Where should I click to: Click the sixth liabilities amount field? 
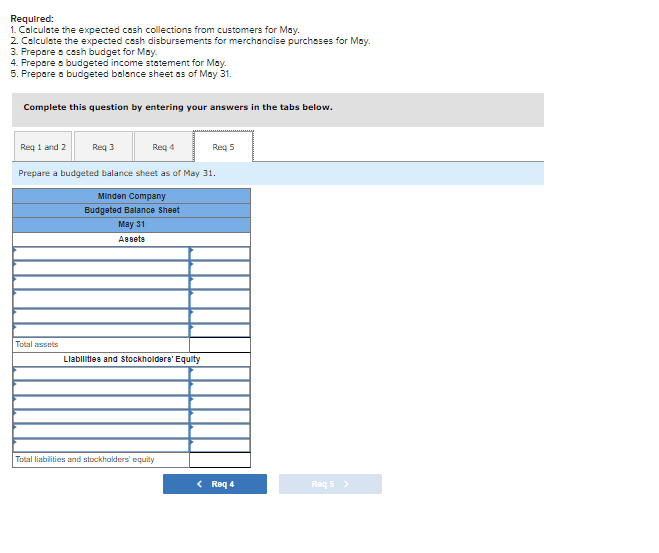pos(220,445)
